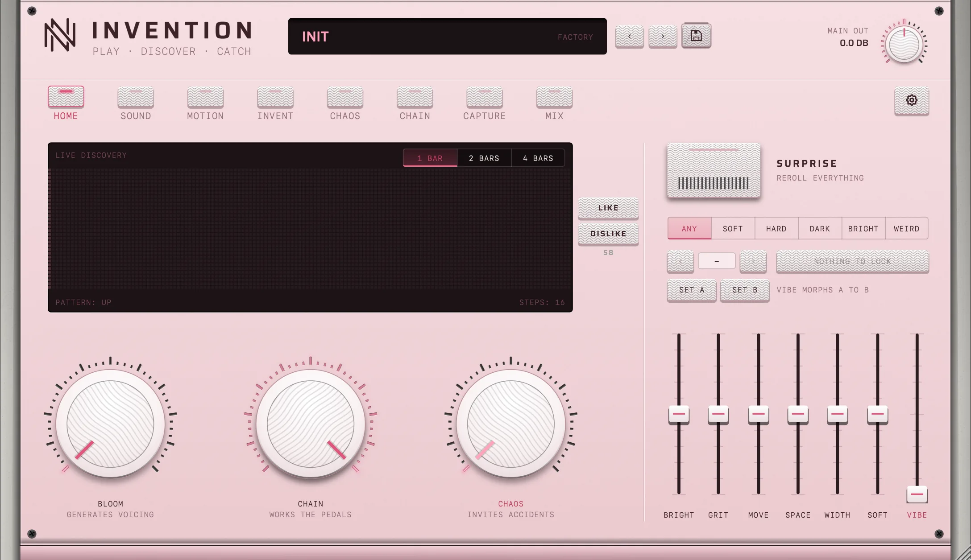The width and height of the screenshot is (971, 560).
Task: Select the 4 BARS length option
Action: point(538,158)
